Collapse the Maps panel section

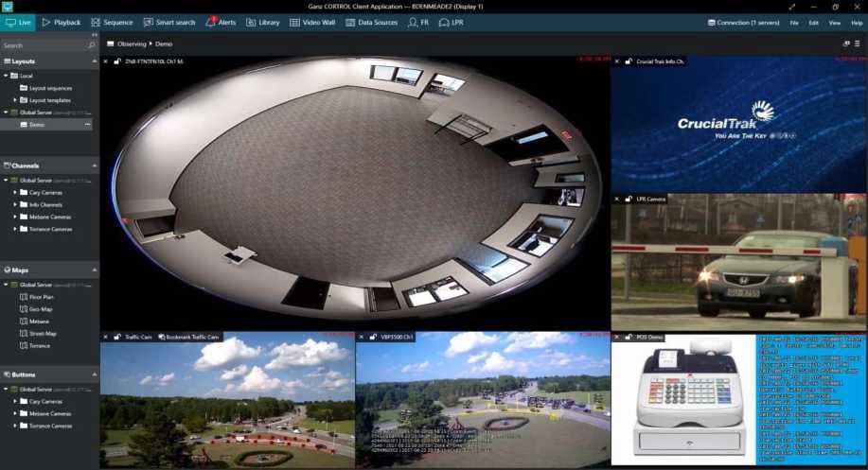tap(94, 270)
